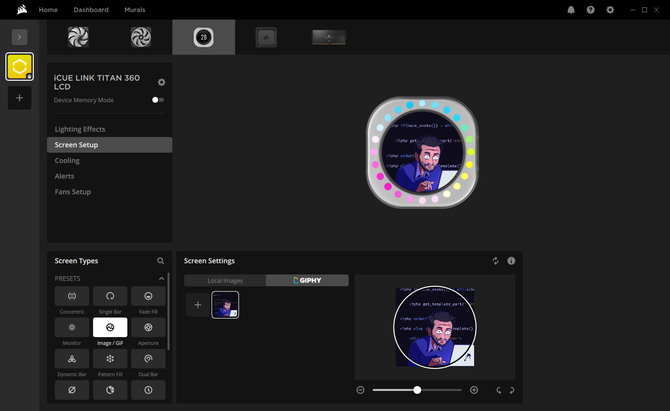This screenshot has width=670, height=411.
Task: Open device settings gear for TITAN 360 LCD
Action: [x=162, y=82]
